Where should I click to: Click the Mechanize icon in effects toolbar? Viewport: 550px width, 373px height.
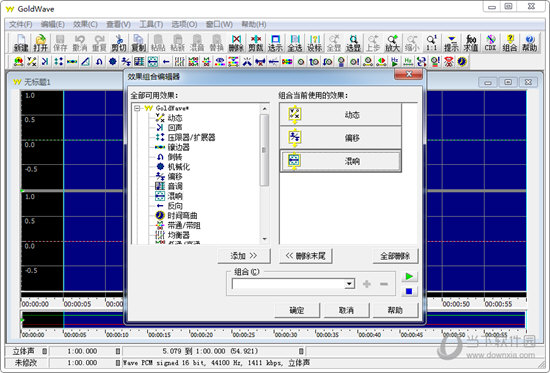pos(112,62)
